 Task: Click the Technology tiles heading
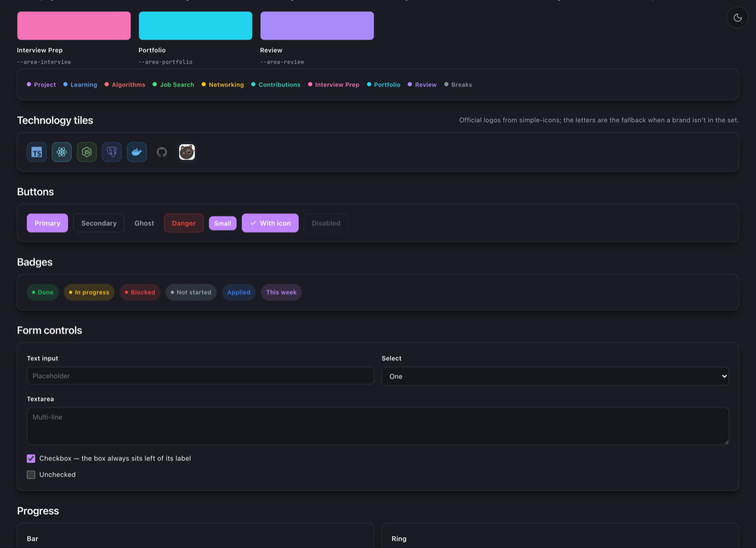[55, 120]
